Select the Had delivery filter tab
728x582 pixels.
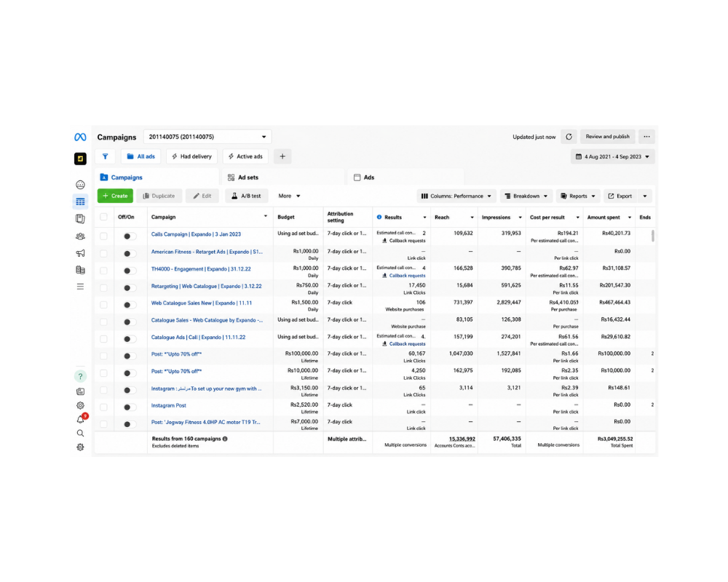tap(191, 156)
